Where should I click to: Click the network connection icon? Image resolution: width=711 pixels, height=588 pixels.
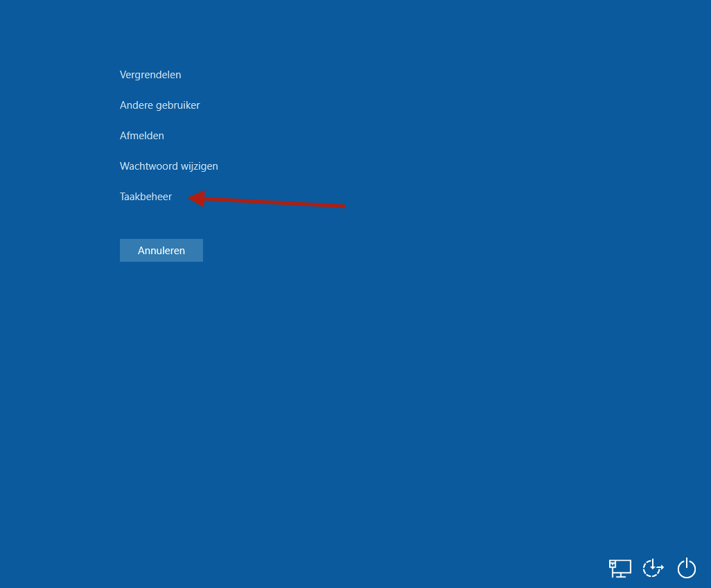pyautogui.click(x=620, y=568)
